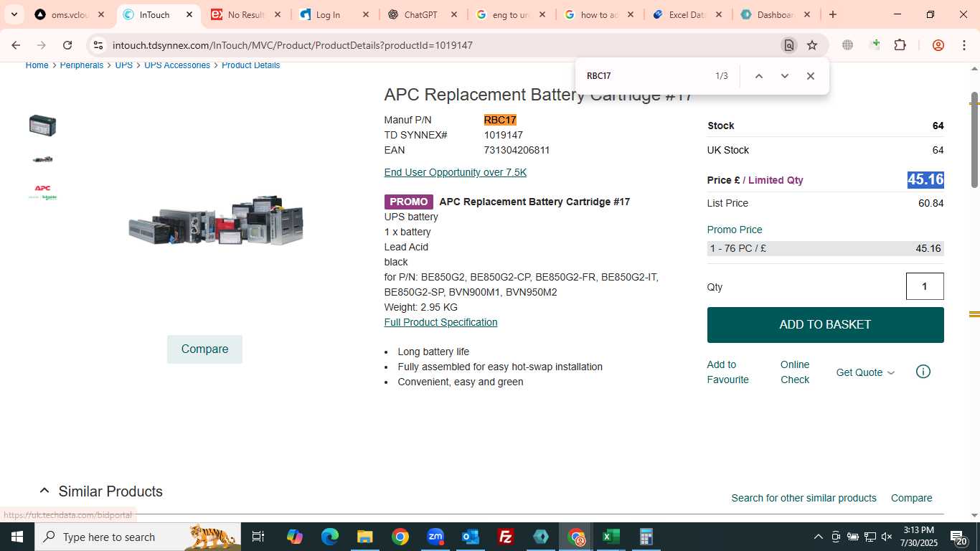
Task: Click the Windows Start button
Action: (x=17, y=537)
